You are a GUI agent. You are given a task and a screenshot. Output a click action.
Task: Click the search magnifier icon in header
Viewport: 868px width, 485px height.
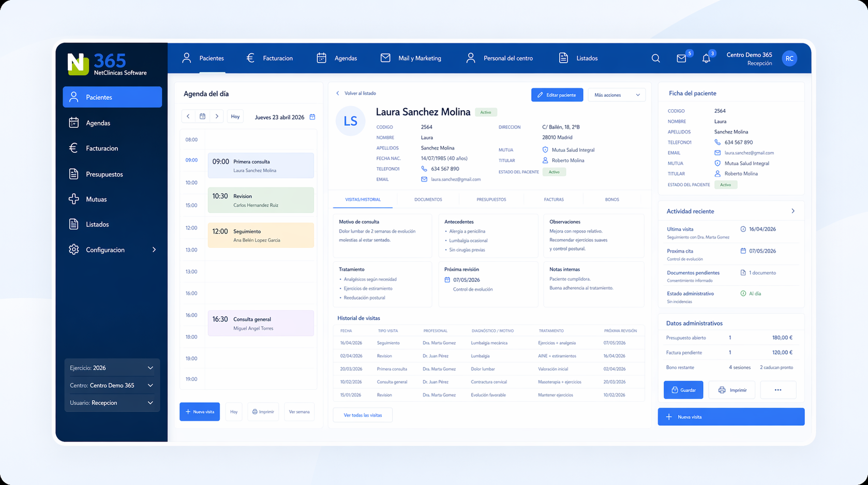click(655, 58)
